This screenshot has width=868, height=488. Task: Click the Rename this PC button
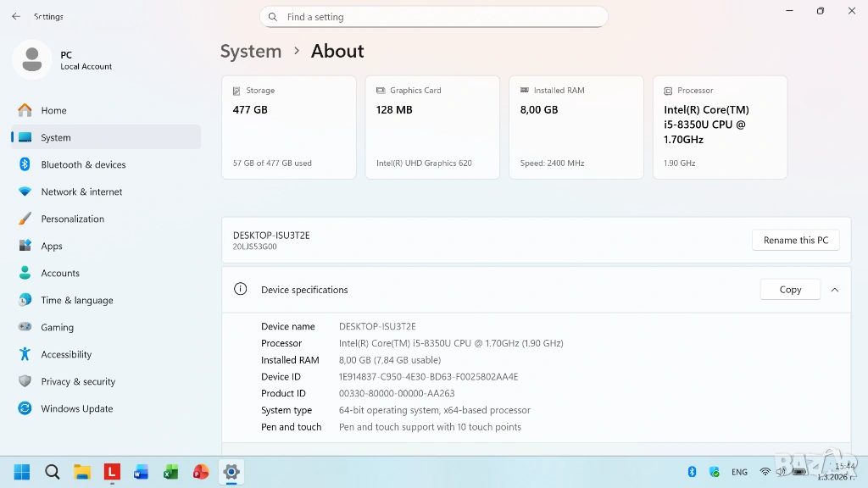pyautogui.click(x=795, y=240)
